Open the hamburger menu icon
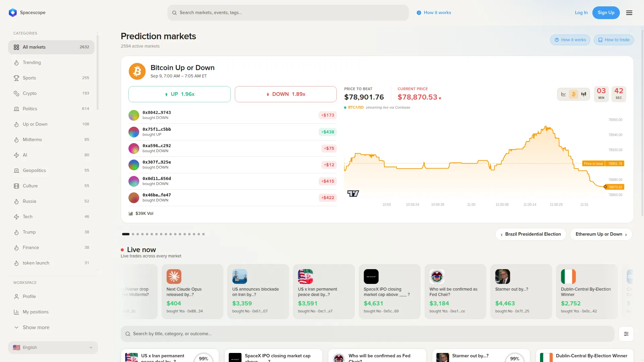The image size is (644, 362). [x=629, y=13]
